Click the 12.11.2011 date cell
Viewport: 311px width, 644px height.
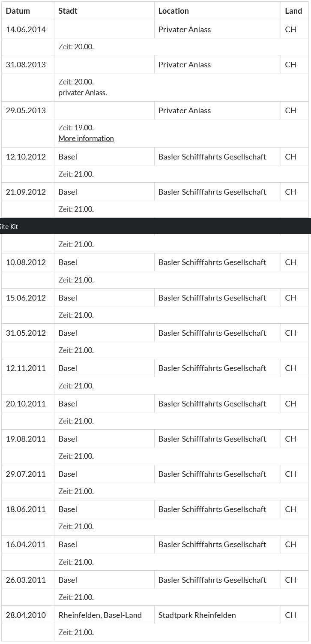(26, 368)
